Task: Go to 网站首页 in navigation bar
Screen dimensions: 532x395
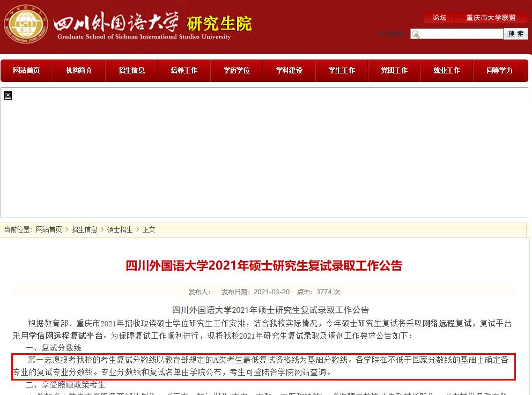Action: pos(26,71)
